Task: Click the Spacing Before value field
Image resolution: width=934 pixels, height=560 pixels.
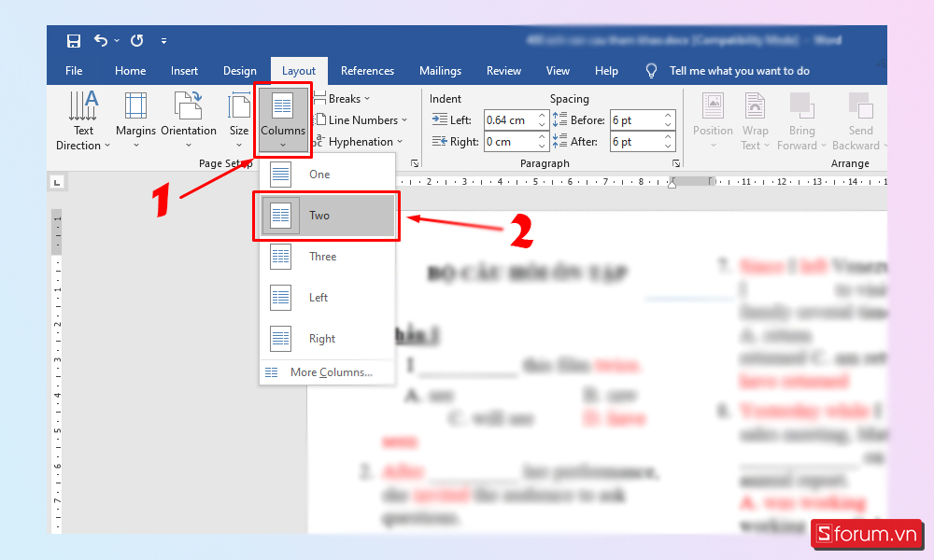Action: (636, 120)
